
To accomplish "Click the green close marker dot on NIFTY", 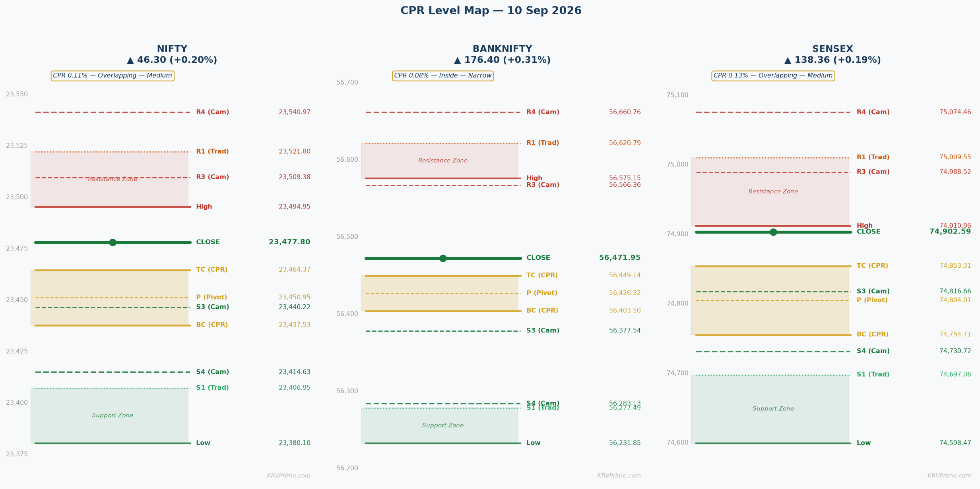I will tap(113, 242).
